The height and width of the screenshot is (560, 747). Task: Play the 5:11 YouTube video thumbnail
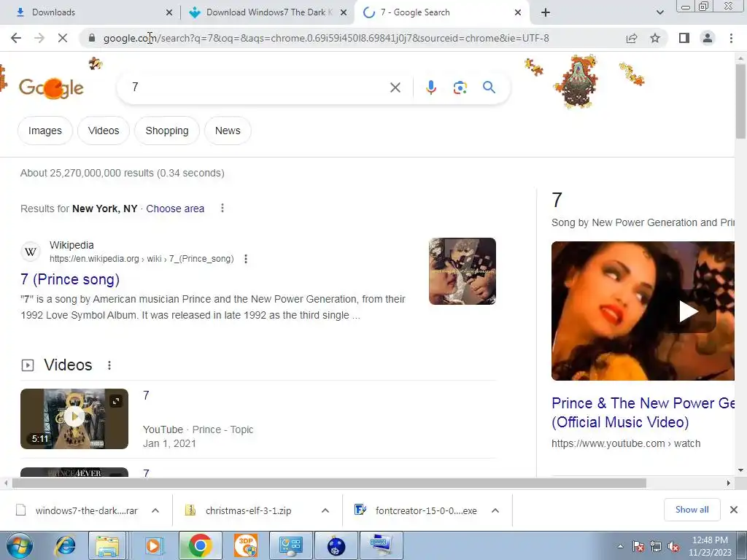tap(74, 419)
